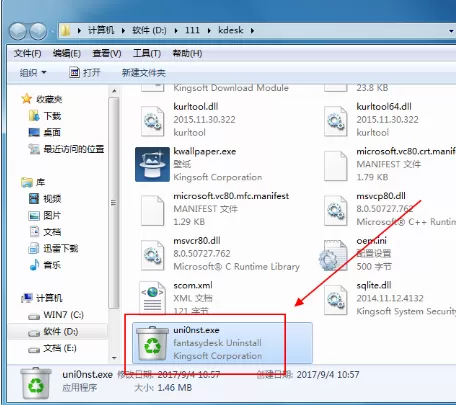Select kwallpaper.exe wallpaper app icon
This screenshot has height=405, width=456.
pyautogui.click(x=152, y=164)
